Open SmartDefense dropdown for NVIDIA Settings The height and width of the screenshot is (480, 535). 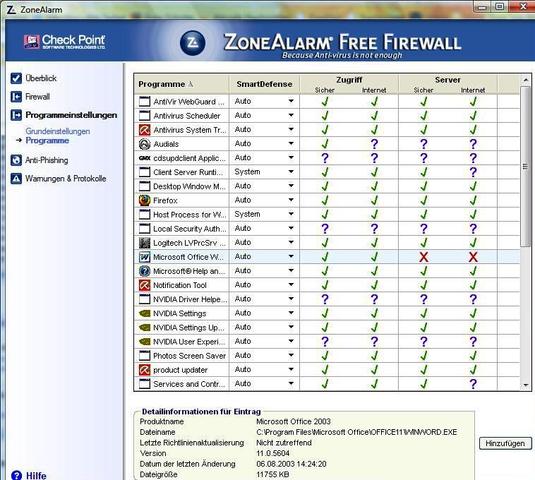(x=291, y=312)
